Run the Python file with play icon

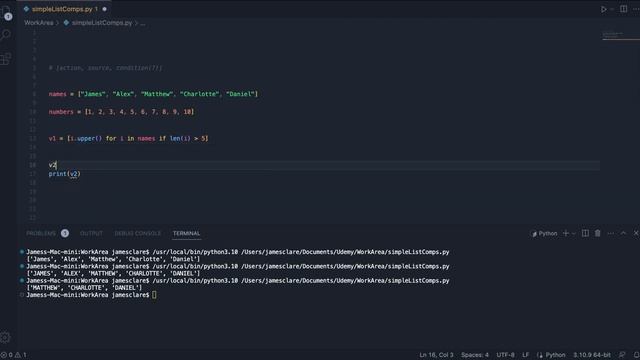(x=603, y=9)
